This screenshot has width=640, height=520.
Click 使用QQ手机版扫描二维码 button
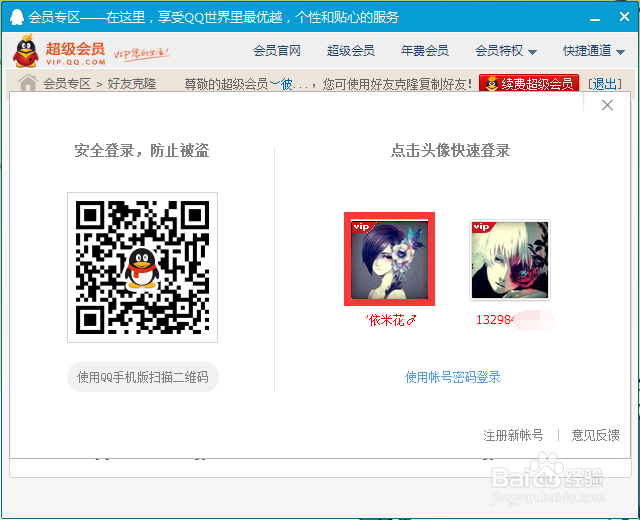(x=143, y=377)
